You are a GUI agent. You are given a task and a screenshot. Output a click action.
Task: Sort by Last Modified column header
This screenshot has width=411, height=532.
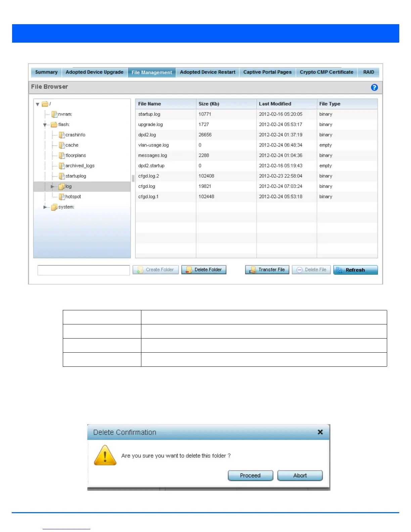pyautogui.click(x=286, y=104)
